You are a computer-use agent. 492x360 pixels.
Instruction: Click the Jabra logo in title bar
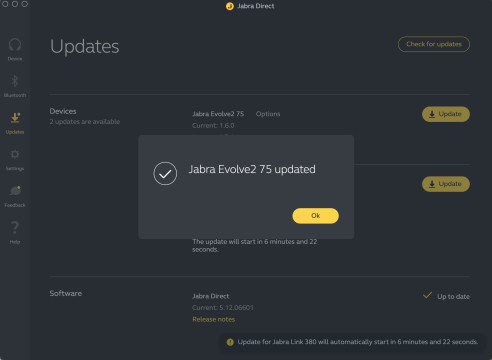tap(230, 6)
